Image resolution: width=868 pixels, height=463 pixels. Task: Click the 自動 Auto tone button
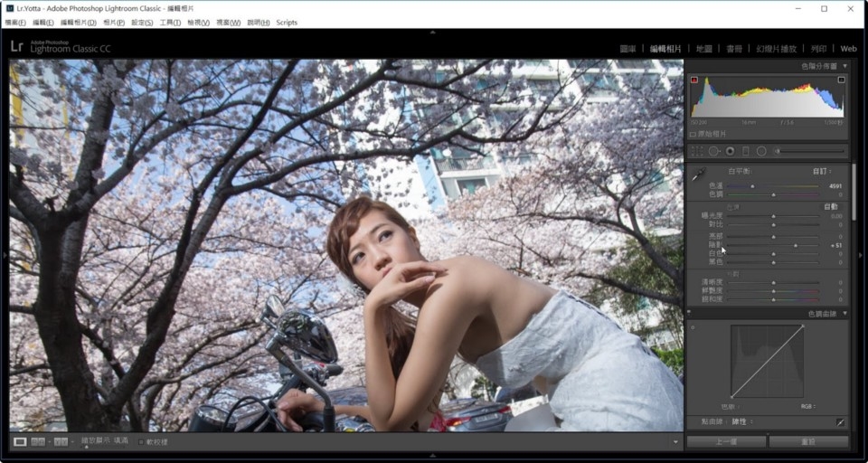pos(830,206)
